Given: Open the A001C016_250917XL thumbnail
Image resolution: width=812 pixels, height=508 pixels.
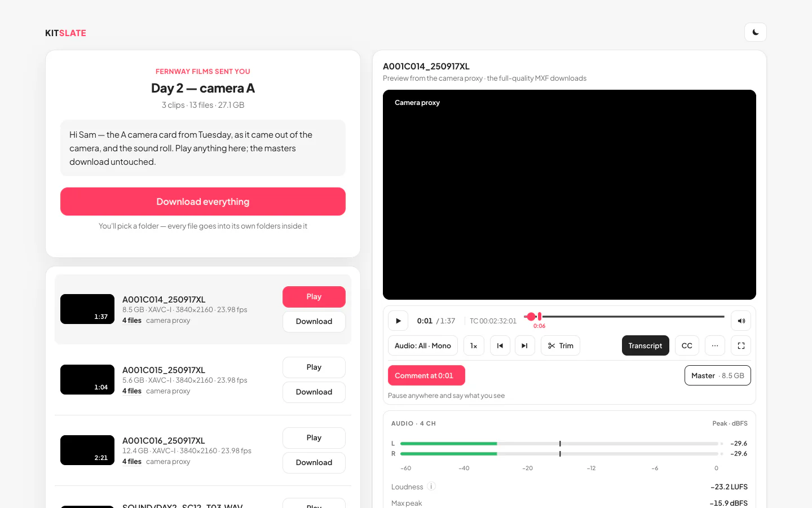Looking at the screenshot, I should coord(87,450).
